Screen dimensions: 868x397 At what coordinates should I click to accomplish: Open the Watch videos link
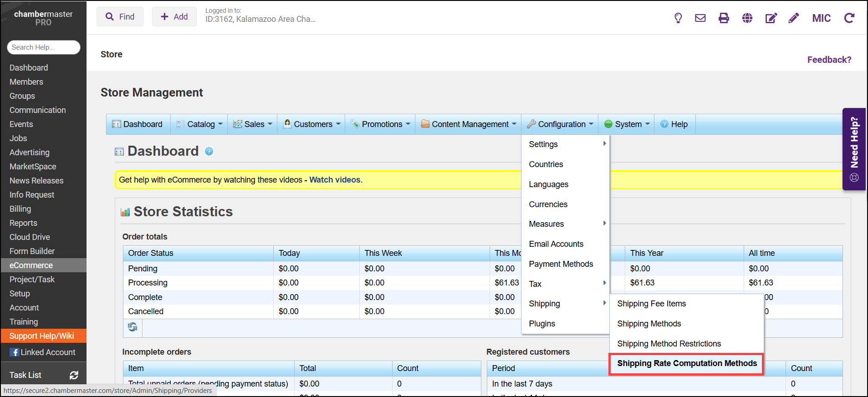tap(335, 180)
